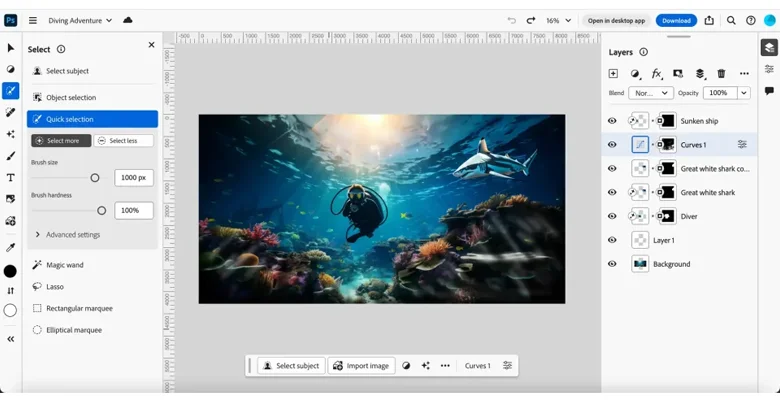Screen dimensions: 780x400
Task: Undo the last action
Action: click(x=511, y=20)
